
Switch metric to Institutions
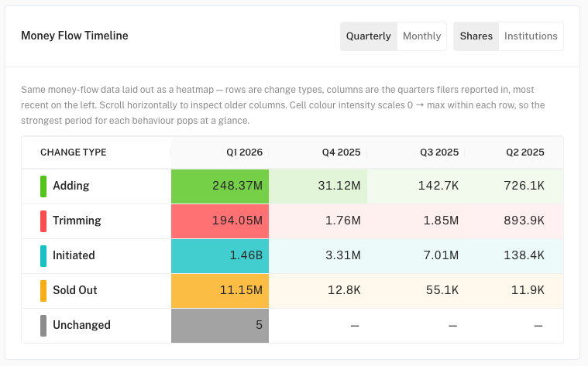pos(531,36)
